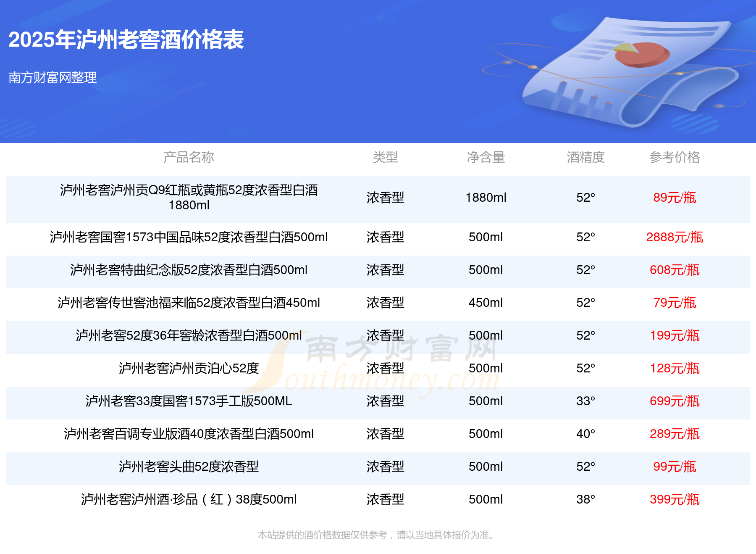Click the 33° alcohol content cell

tap(585, 401)
